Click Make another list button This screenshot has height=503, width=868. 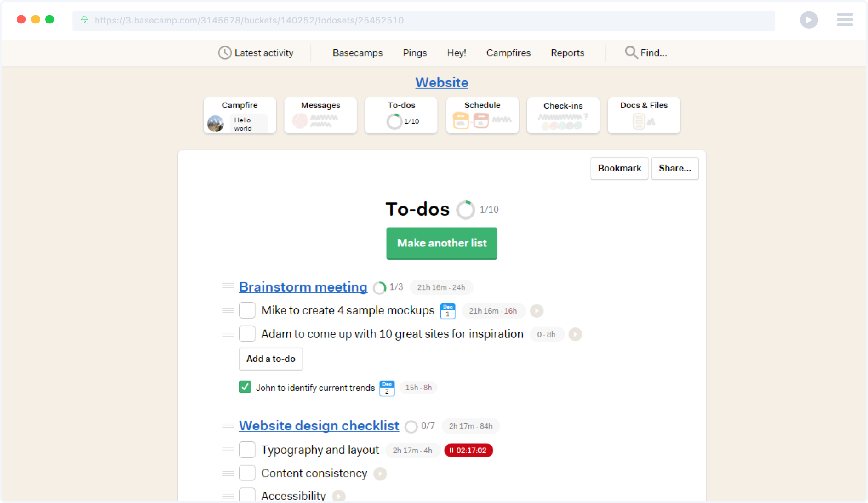(x=442, y=243)
